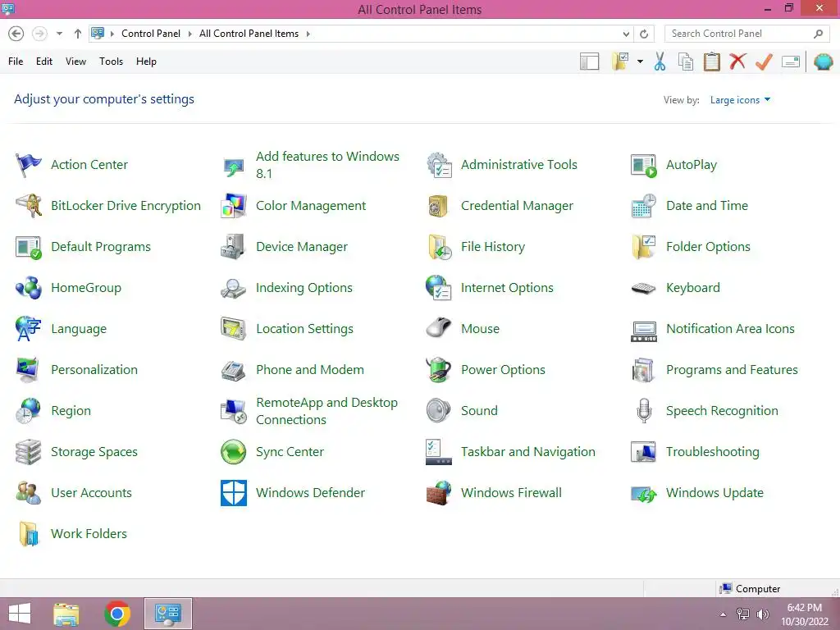Screen dimensions: 840x630
Task: Open the File menu
Action: [16, 62]
